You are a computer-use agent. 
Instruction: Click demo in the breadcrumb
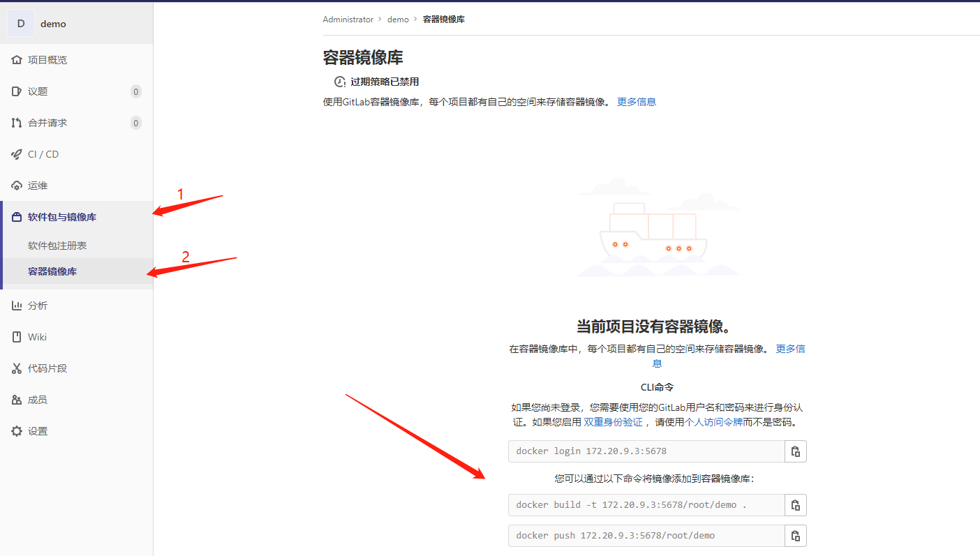(398, 20)
